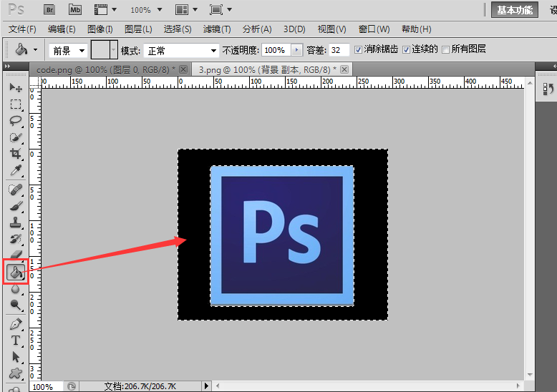This screenshot has height=392, width=557.
Task: Select the Clone Stamp tool
Action: coord(15,222)
